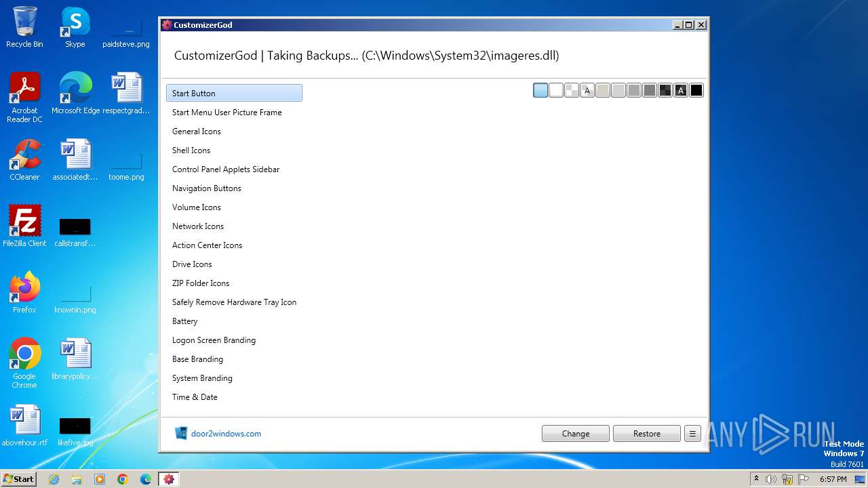Open Chrome from the taskbar
The height and width of the screenshot is (488, 868).
coord(123,479)
